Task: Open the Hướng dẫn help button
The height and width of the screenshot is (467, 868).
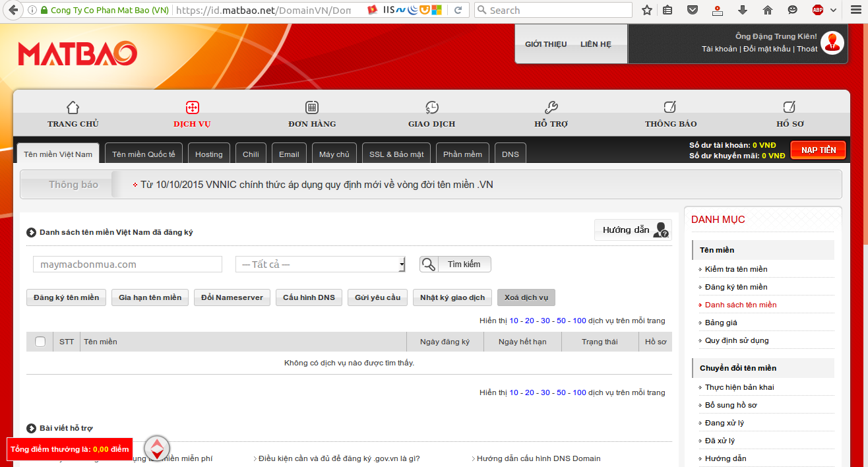Action: coord(633,230)
